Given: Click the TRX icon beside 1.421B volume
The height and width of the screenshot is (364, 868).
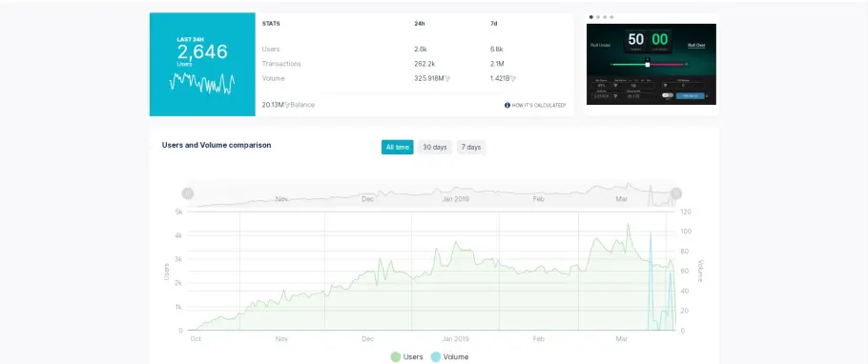Looking at the screenshot, I should 513,78.
